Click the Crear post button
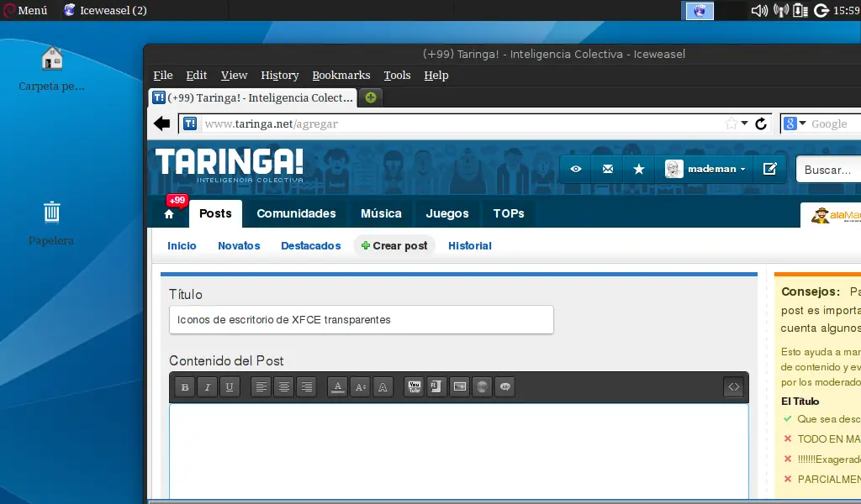This screenshot has height=504, width=861. point(394,245)
